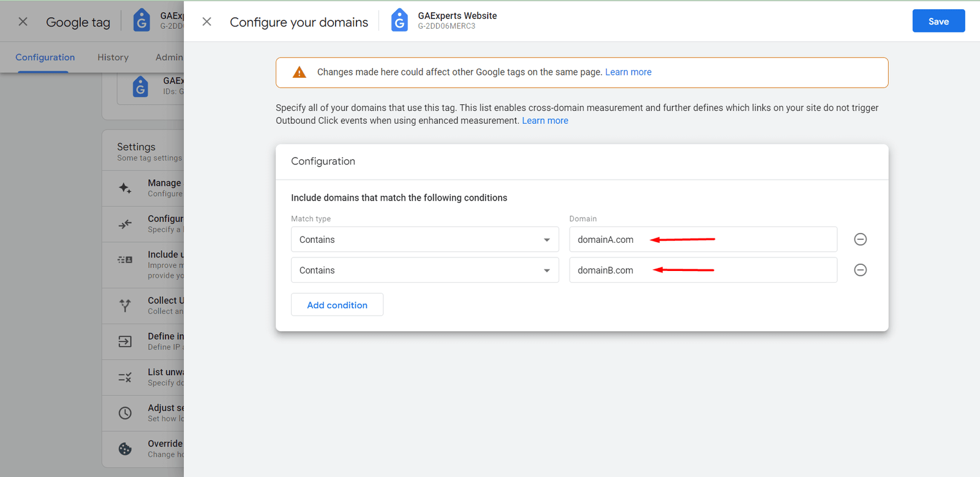Expand the Settings section header
The image size is (980, 477).
[136, 147]
